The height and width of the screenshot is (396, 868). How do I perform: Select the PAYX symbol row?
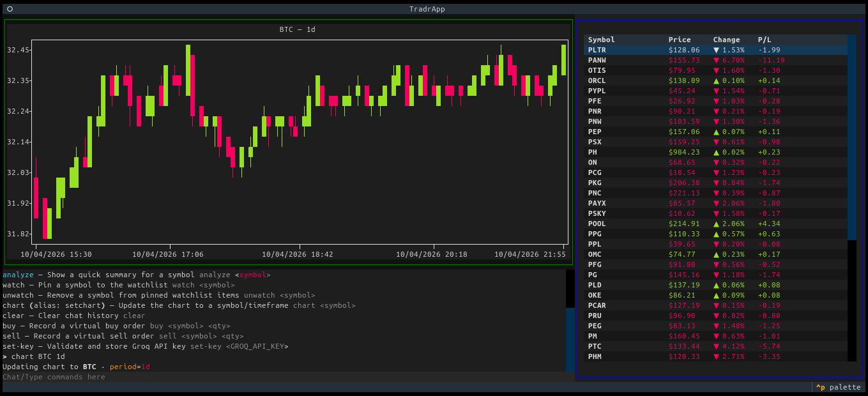pos(715,203)
